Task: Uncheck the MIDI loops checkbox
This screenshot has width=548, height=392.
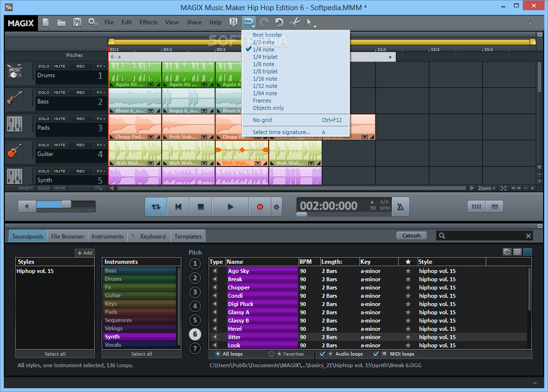Action: (376, 354)
